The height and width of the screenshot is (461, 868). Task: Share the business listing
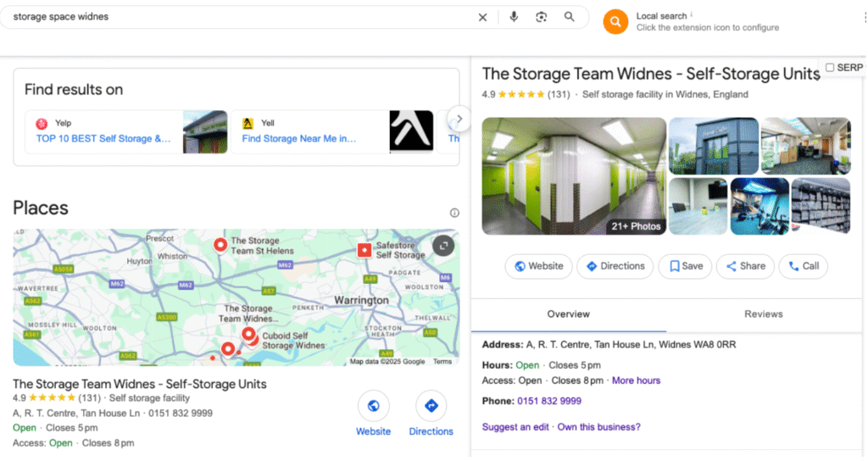pos(745,266)
